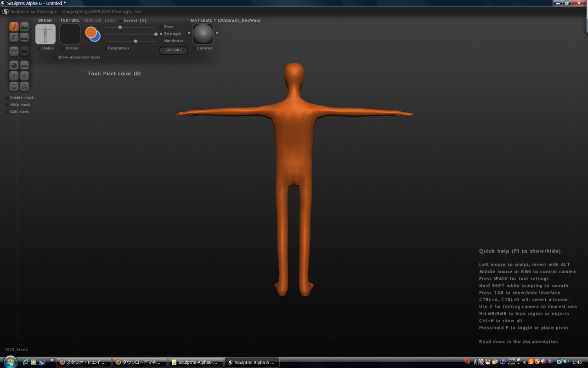Open the brush image thumbnail
Viewport: 588px width, 368px height.
45,34
